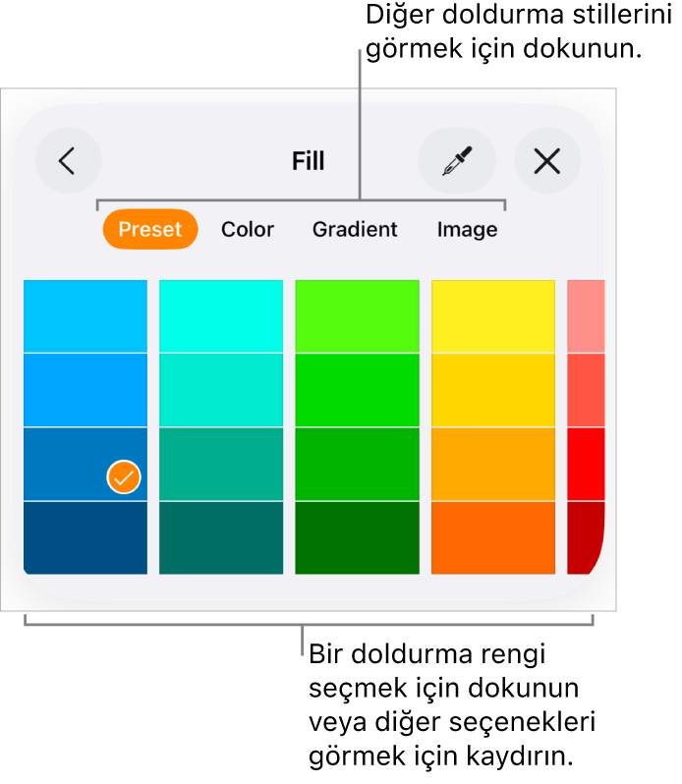Select the pure red swatch
682x784 pixels.
[586, 464]
